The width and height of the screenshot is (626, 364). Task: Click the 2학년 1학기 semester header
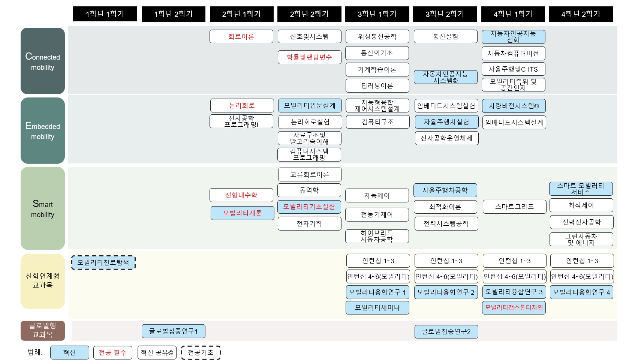click(x=241, y=14)
